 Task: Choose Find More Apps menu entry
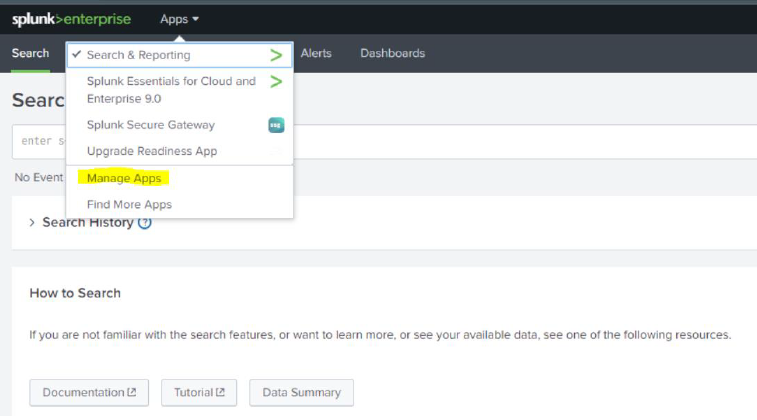click(x=129, y=204)
